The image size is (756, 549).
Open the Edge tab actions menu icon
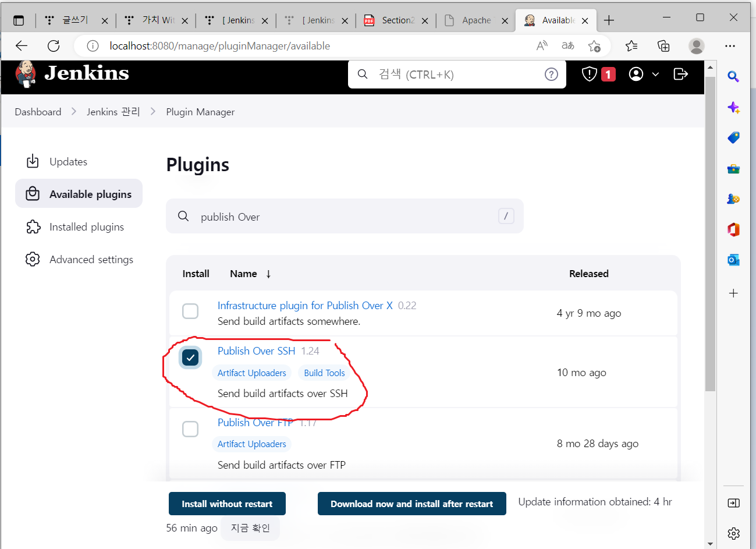point(19,20)
